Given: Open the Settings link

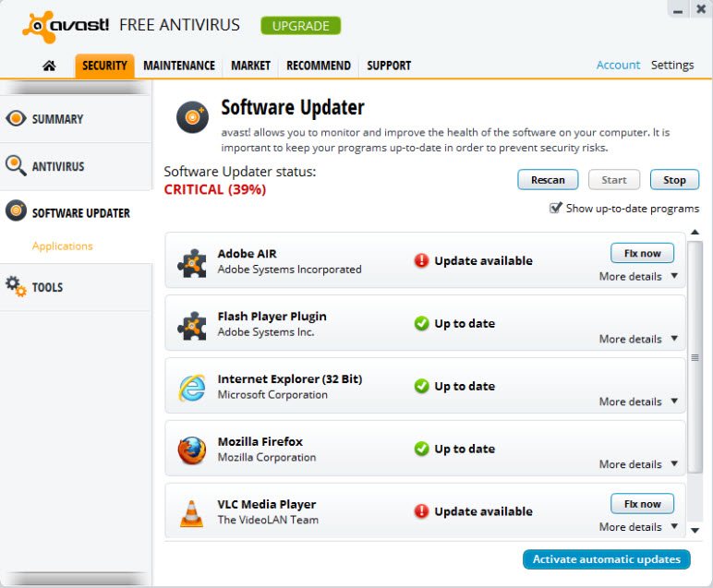Looking at the screenshot, I should (672, 65).
